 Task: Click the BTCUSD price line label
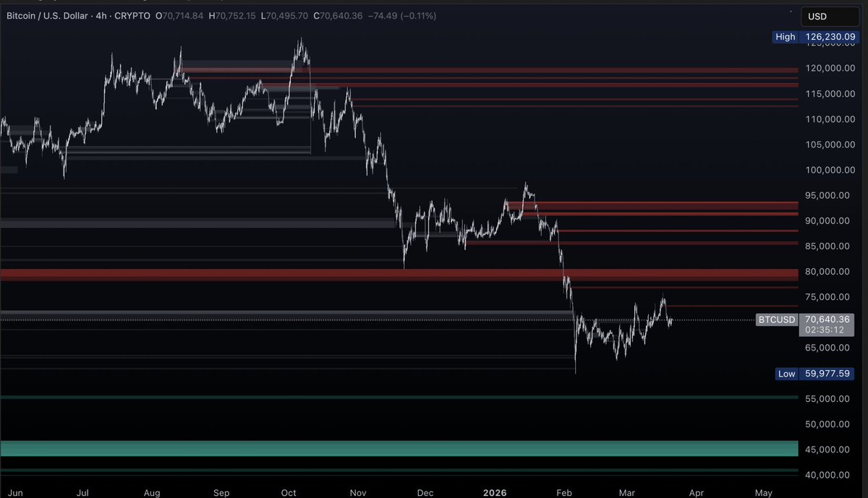click(776, 319)
